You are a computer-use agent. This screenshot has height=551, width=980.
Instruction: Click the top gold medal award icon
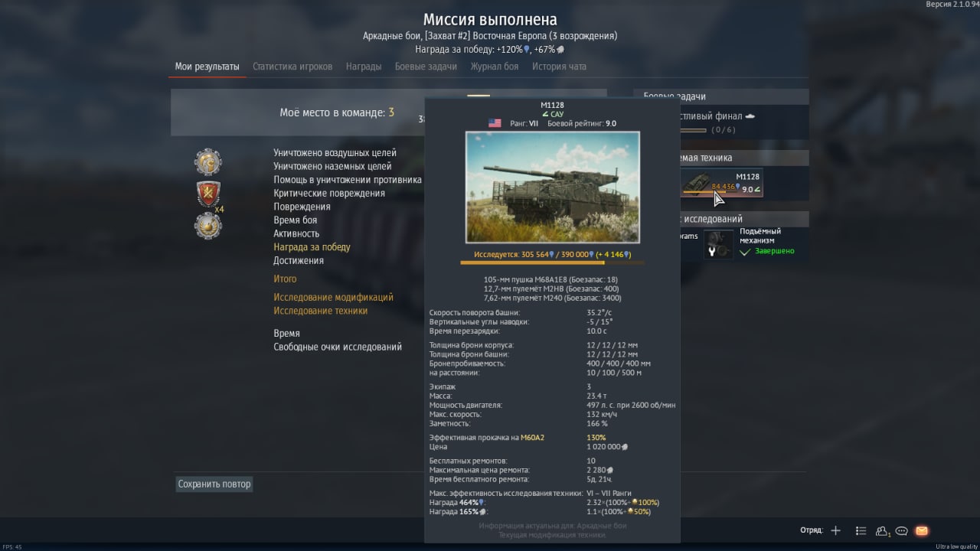(x=208, y=162)
